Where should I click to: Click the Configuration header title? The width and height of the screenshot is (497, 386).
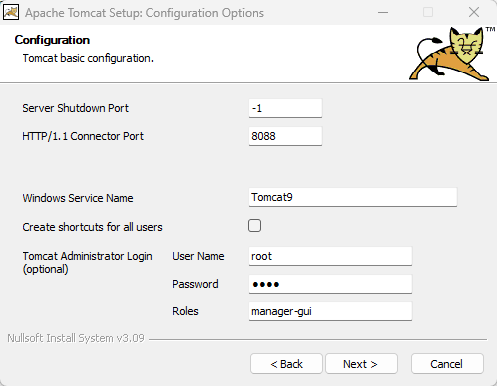coord(52,40)
